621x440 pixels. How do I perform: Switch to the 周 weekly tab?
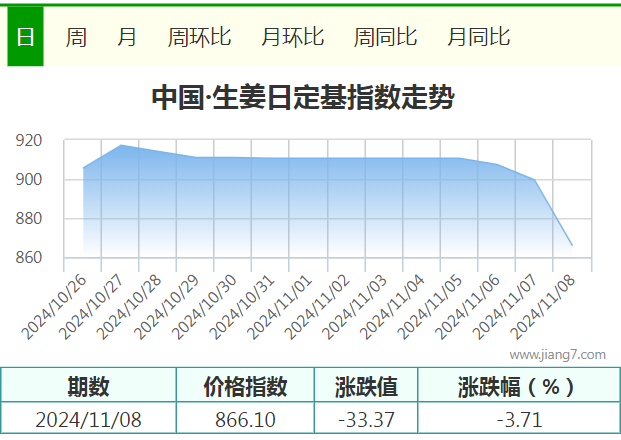[76, 37]
